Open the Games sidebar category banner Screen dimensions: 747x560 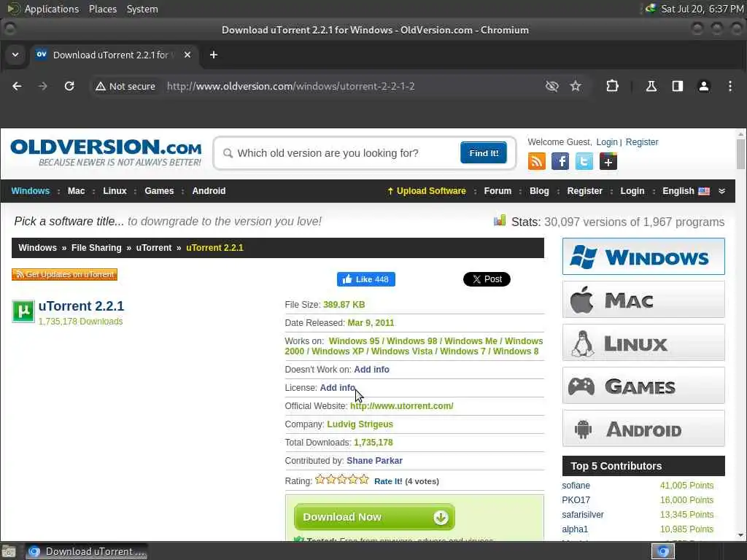(643, 385)
